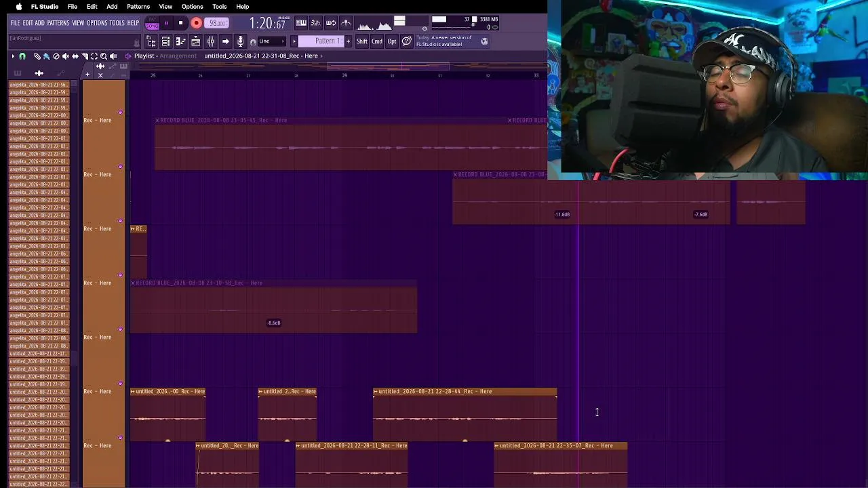The width and height of the screenshot is (868, 488).
Task: Open clip menu of untitled 22-35-07
Action: coord(497,445)
